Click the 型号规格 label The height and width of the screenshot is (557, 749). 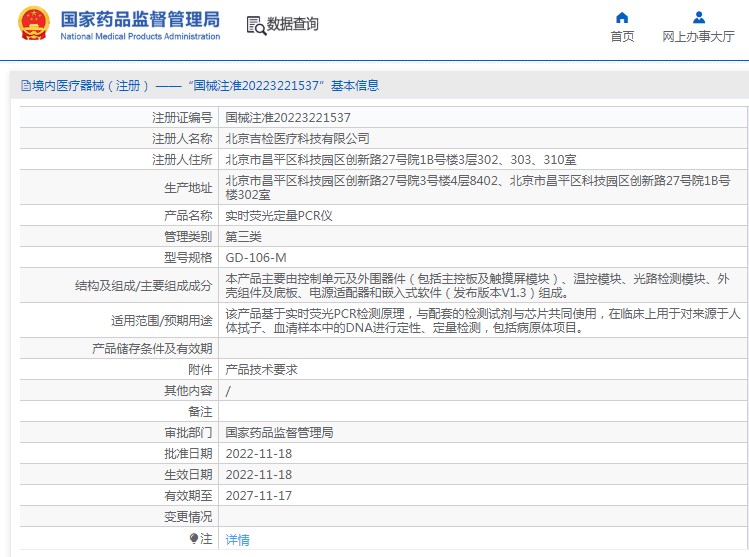188,258
